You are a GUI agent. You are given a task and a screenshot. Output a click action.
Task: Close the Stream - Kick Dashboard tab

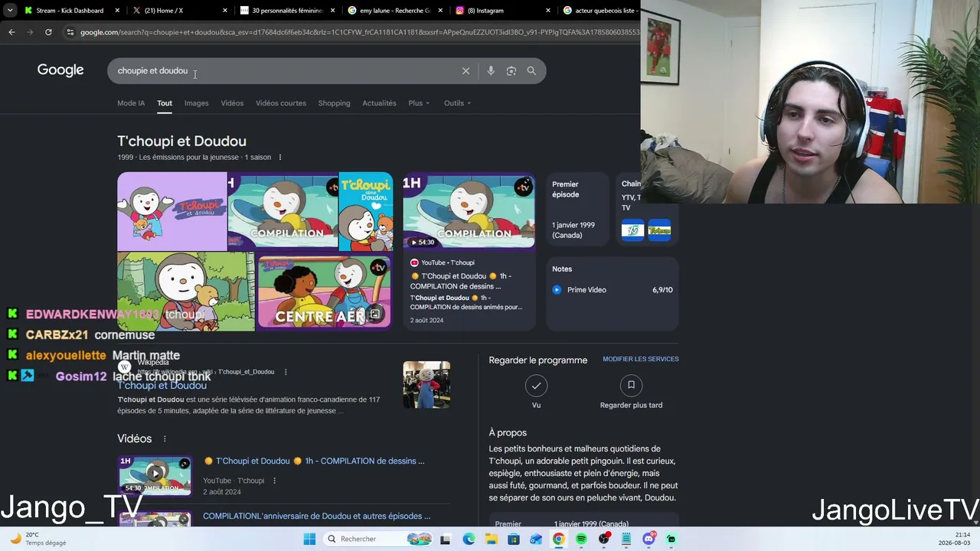click(x=117, y=11)
